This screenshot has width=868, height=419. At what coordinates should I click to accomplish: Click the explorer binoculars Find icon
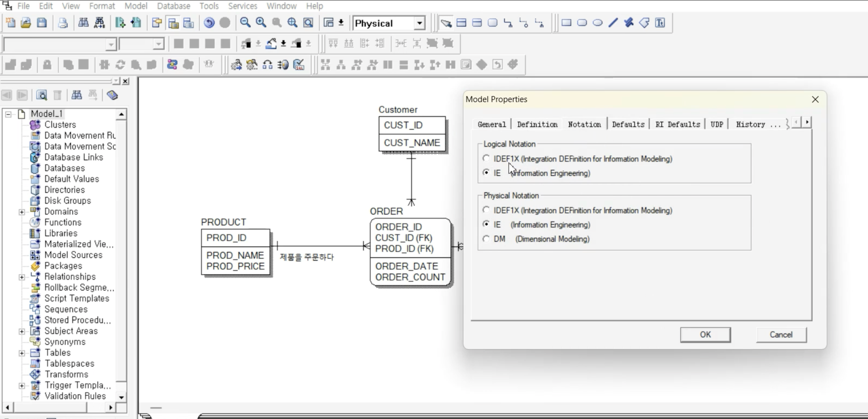point(76,95)
